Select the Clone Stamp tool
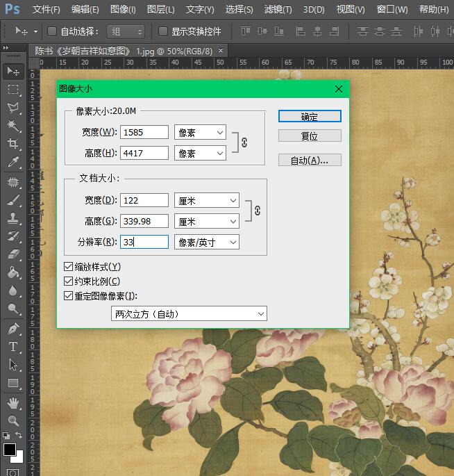Viewport: 454px width, 476px height. coord(13,218)
